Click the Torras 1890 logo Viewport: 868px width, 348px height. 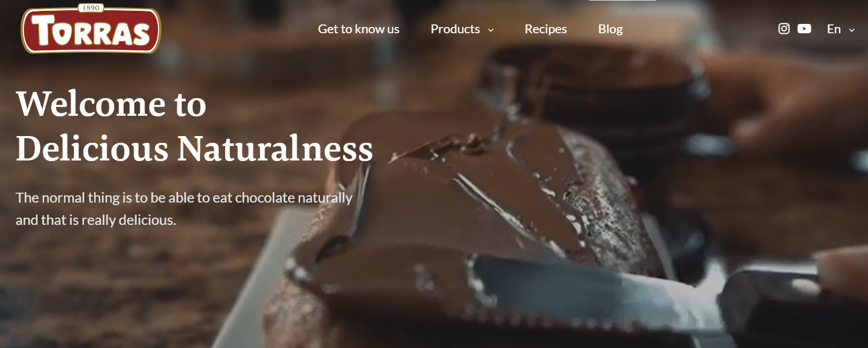91,29
